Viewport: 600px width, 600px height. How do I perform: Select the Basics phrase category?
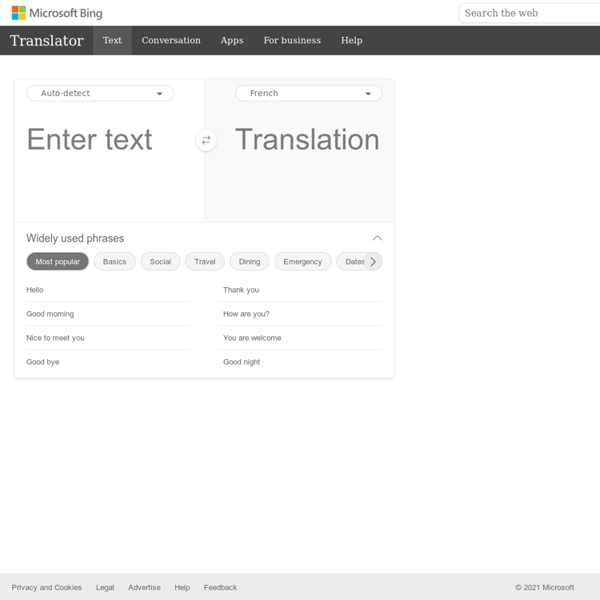(x=114, y=262)
